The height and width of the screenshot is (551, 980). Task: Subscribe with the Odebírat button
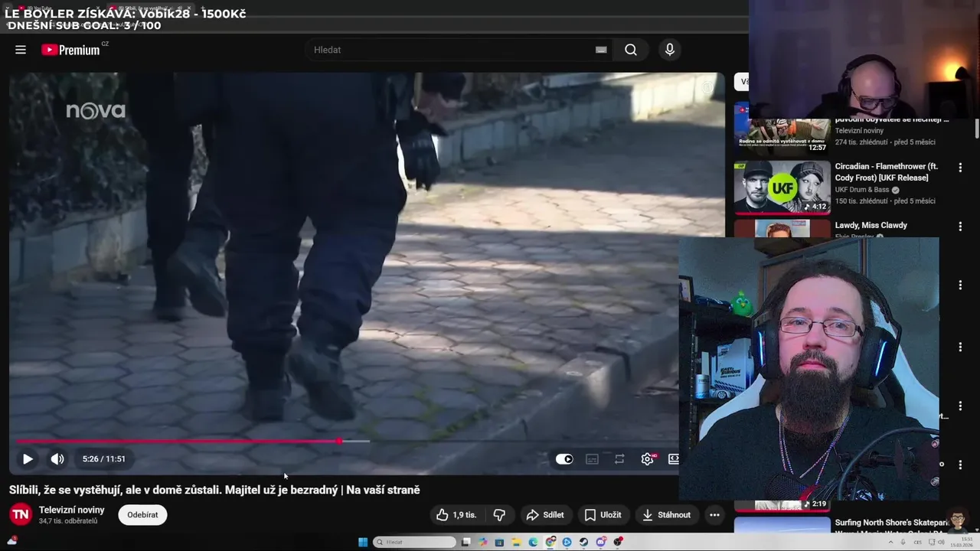142,515
